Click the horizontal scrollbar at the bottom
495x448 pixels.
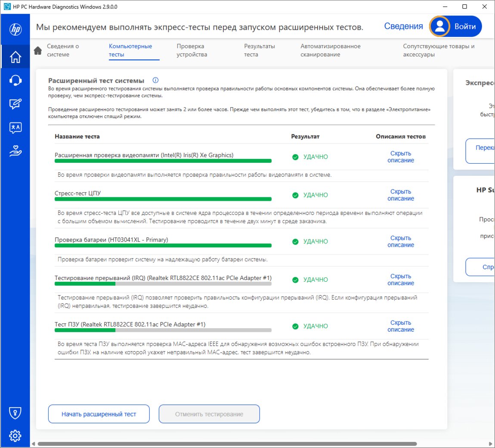click(227, 444)
